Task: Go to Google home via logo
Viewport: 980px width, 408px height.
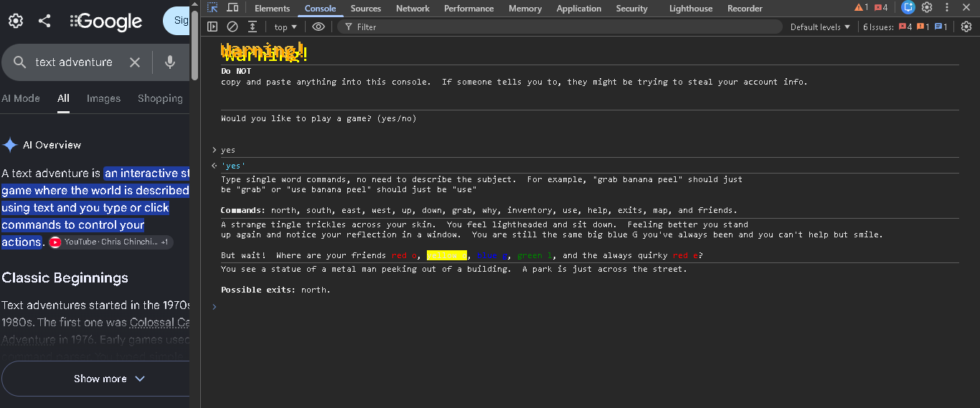Action: coord(110,22)
